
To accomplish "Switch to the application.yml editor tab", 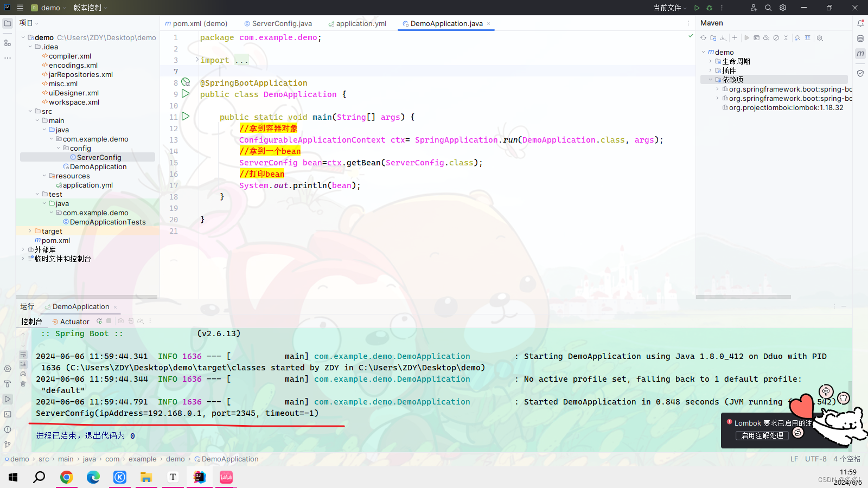I will [361, 23].
